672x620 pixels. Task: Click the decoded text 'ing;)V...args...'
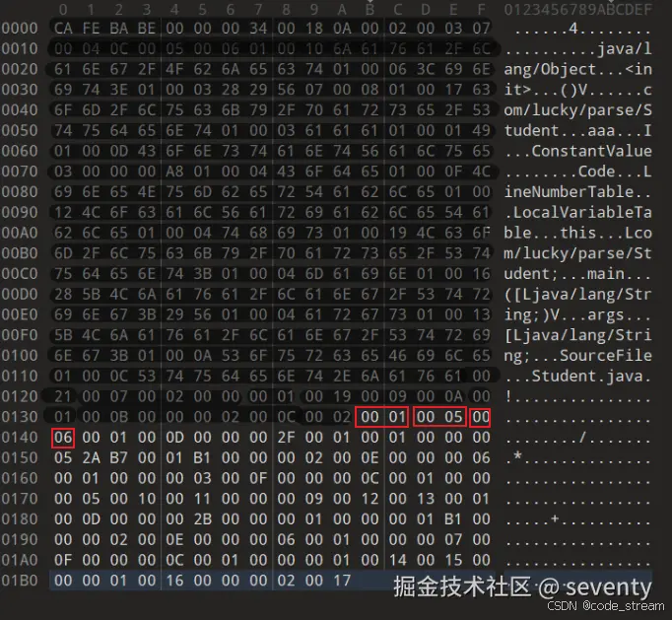pos(578,314)
